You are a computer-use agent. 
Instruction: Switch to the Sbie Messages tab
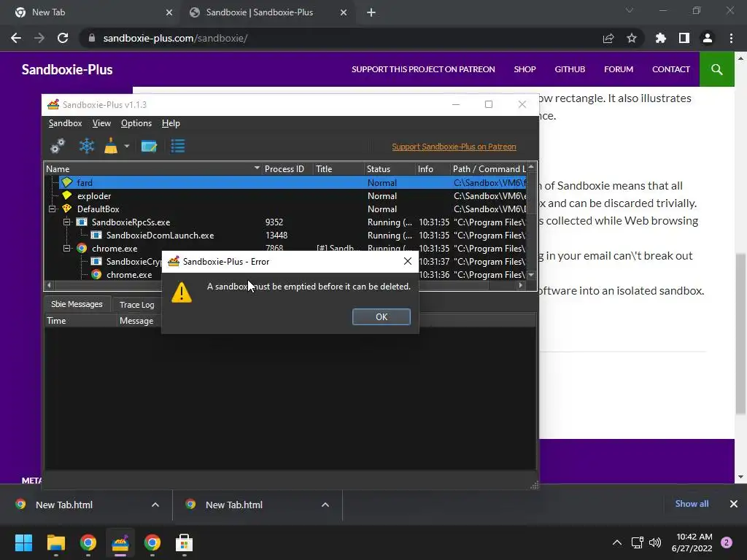pyautogui.click(x=77, y=304)
